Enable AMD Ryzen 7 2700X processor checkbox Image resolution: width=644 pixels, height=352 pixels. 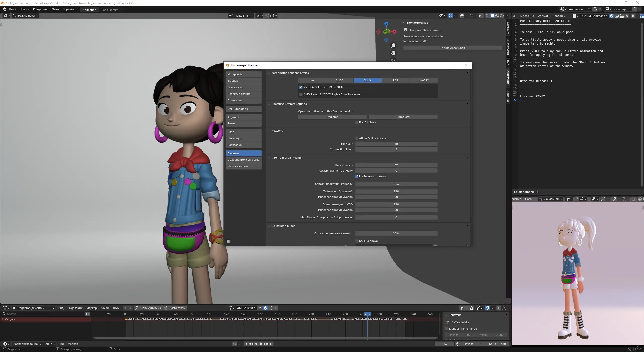coord(301,94)
